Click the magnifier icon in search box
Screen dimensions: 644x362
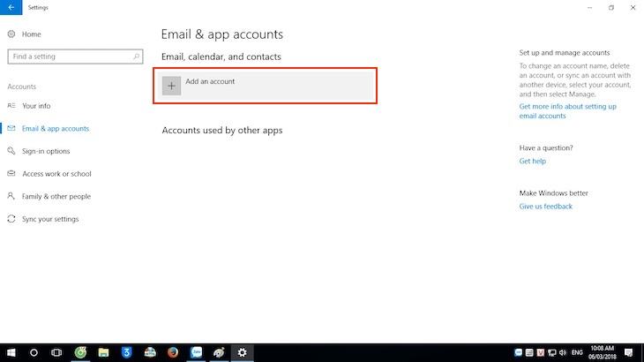click(137, 57)
